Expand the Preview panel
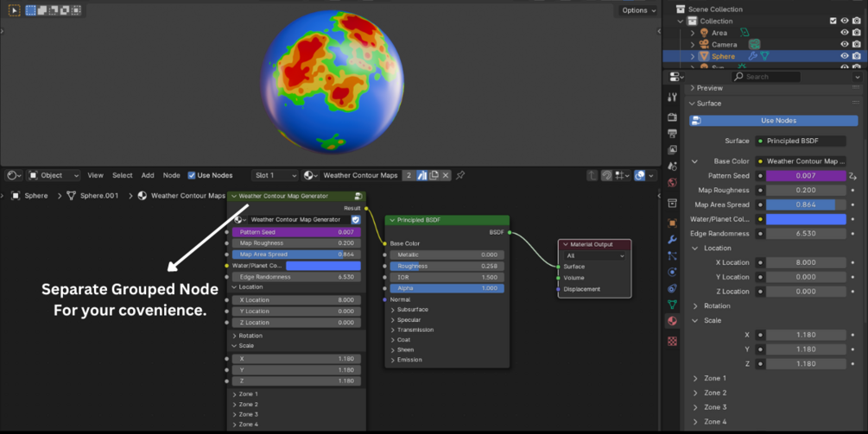Image resolution: width=868 pixels, height=434 pixels. [692, 88]
